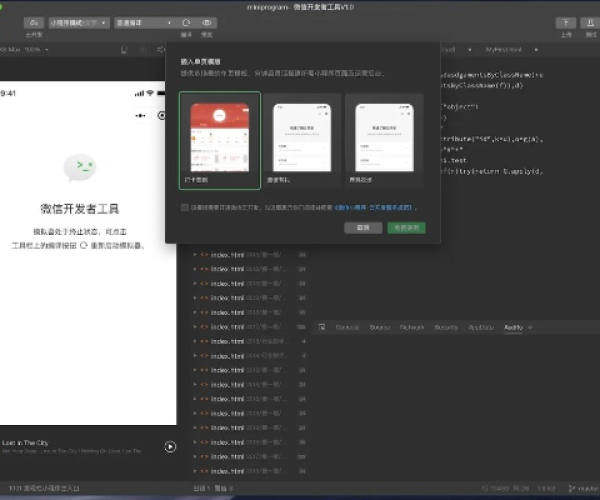Open the compile mode dropdown
This screenshot has height=500, width=600.
click(144, 23)
